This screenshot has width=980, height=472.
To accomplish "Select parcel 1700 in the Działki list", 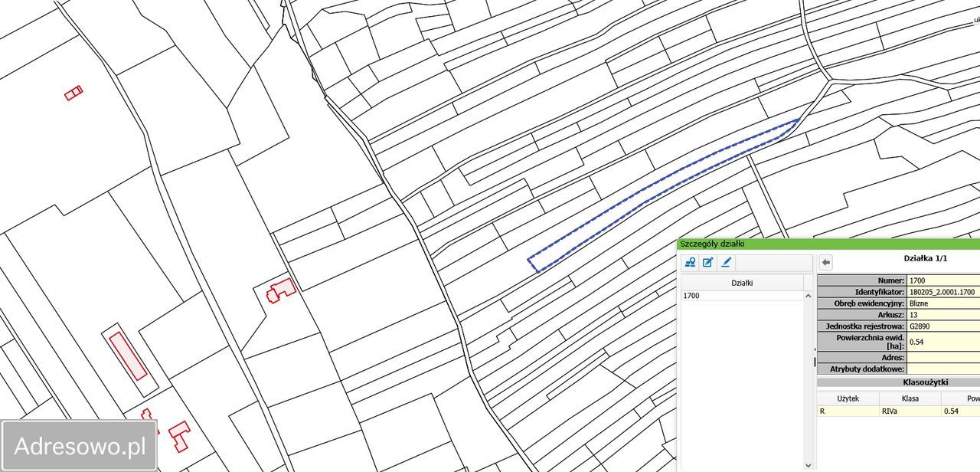I will [742, 295].
